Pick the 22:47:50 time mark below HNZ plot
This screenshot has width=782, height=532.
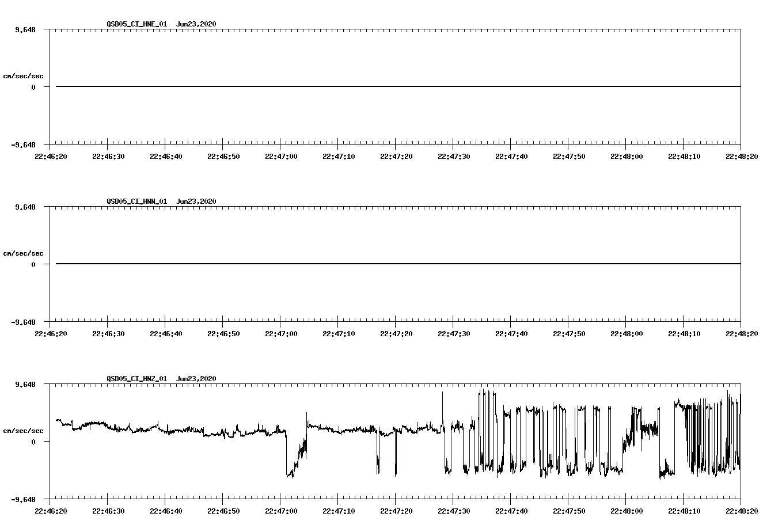[568, 511]
